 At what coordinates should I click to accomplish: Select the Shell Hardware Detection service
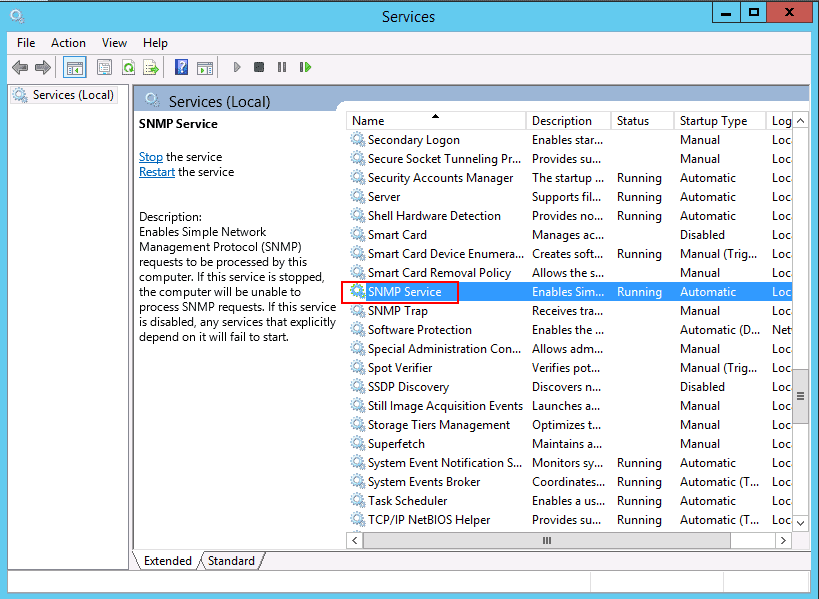coord(434,216)
